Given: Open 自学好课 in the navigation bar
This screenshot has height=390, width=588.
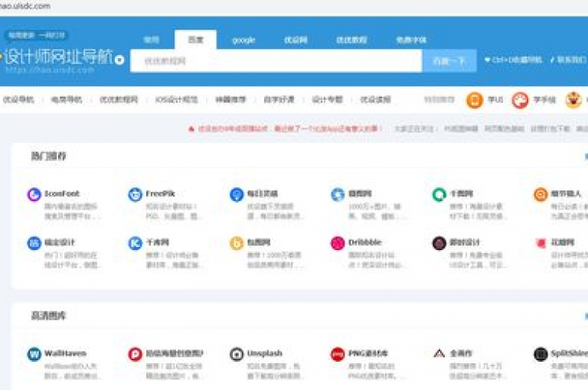Looking at the screenshot, I should pyautogui.click(x=279, y=99).
